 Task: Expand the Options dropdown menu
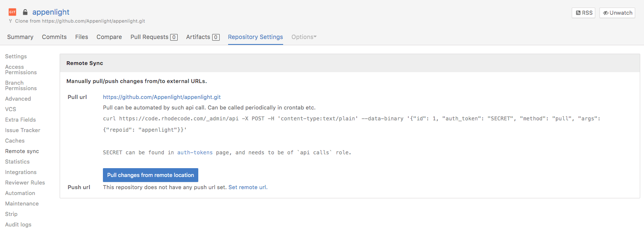[x=304, y=37]
